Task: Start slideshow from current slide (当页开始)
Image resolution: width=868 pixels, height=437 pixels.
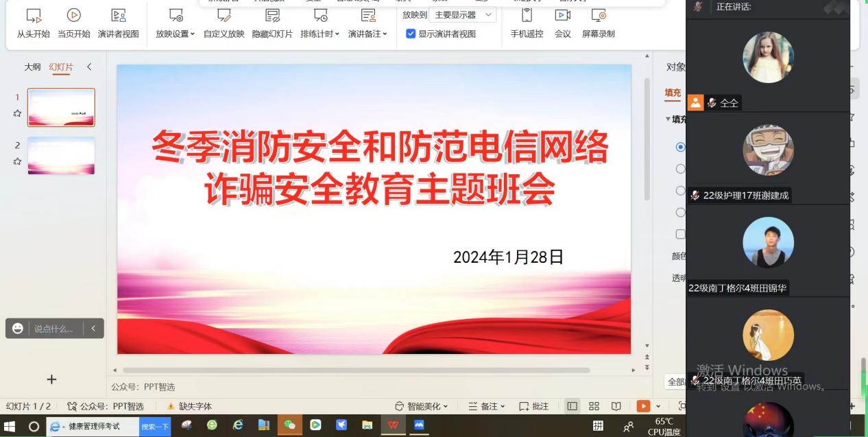Action: click(x=73, y=23)
